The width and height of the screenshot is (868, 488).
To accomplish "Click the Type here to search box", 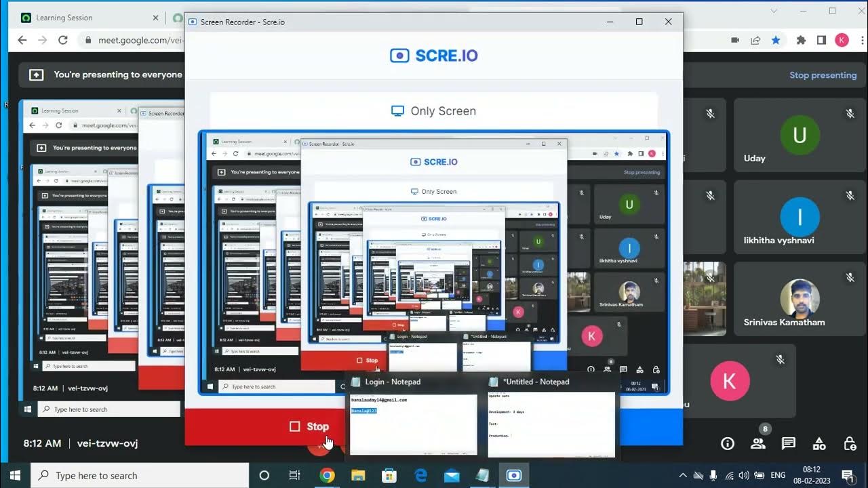I will 140,475.
